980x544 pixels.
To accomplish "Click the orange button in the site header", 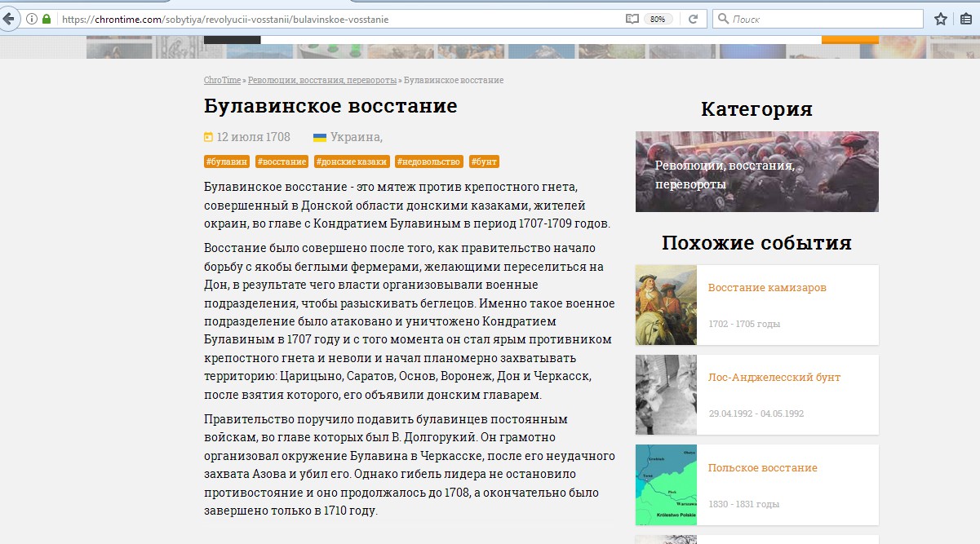I will coord(850,39).
